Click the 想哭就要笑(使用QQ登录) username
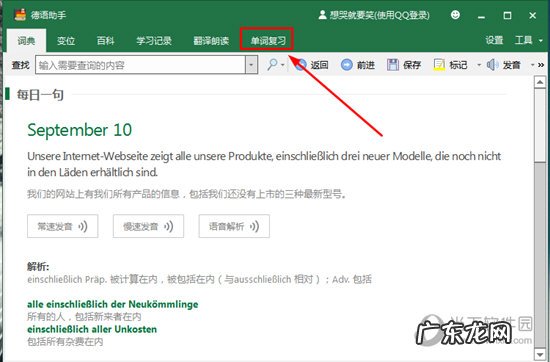550x362 pixels. (380, 15)
